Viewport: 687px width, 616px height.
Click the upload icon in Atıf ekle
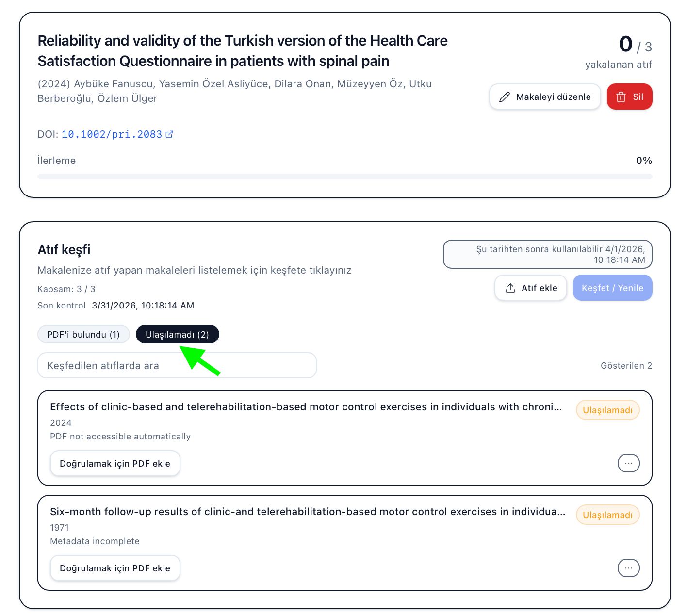click(510, 288)
